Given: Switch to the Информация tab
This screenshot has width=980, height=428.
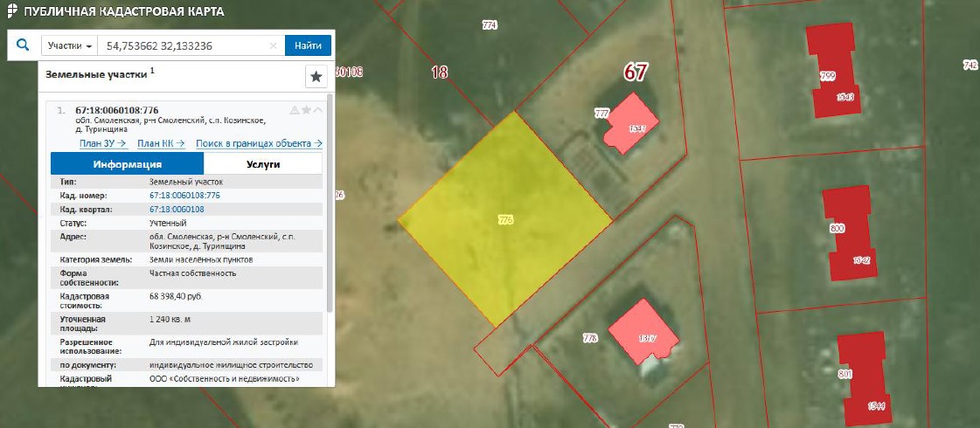Looking at the screenshot, I should click(128, 164).
